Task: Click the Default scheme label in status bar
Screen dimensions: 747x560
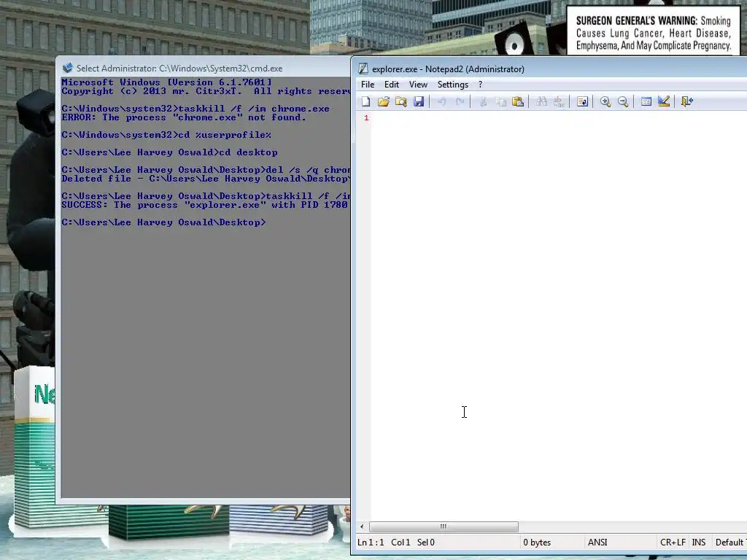Action: point(729,542)
